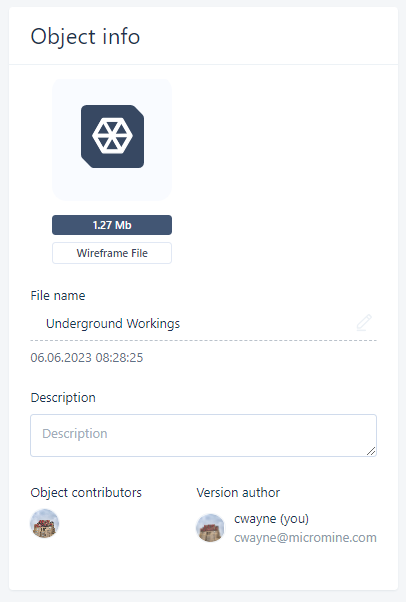Click the Version author avatar picture

210,528
